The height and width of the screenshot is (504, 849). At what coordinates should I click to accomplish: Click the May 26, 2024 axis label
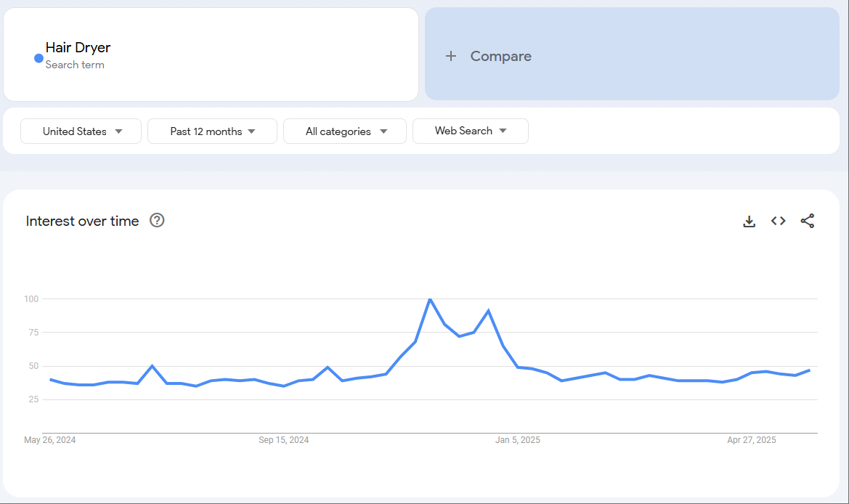(x=49, y=439)
